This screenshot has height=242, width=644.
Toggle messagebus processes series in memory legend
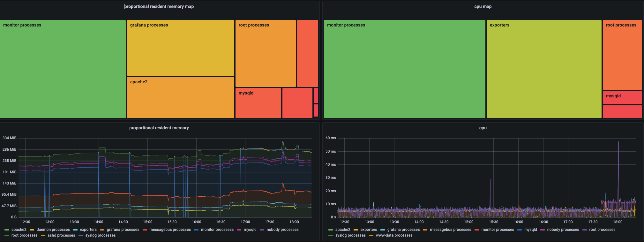[170, 230]
